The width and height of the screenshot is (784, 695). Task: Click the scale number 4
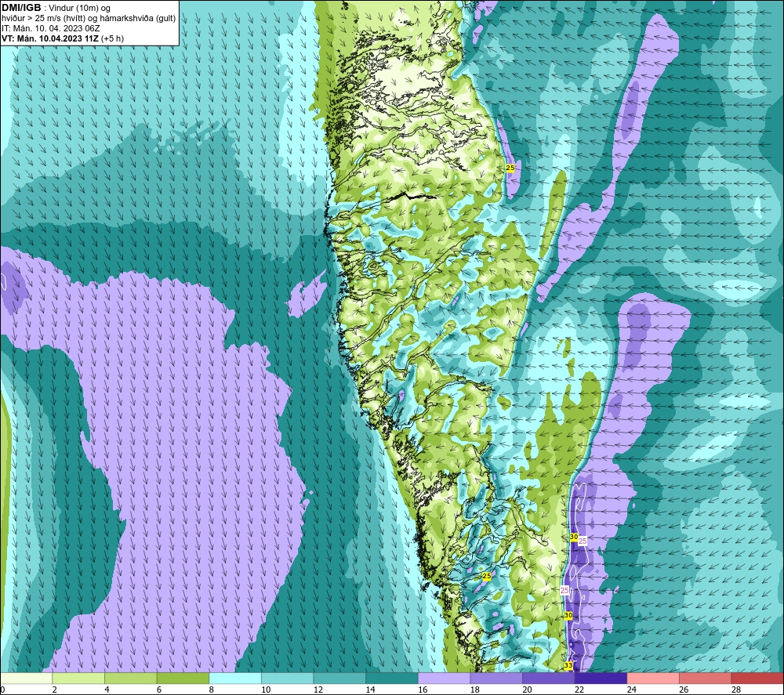point(107,690)
